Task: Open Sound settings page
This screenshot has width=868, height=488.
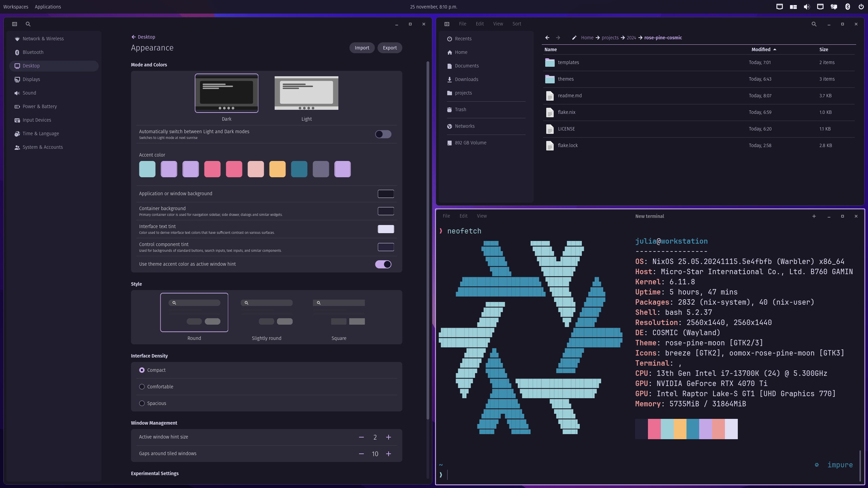Action: click(x=54, y=93)
